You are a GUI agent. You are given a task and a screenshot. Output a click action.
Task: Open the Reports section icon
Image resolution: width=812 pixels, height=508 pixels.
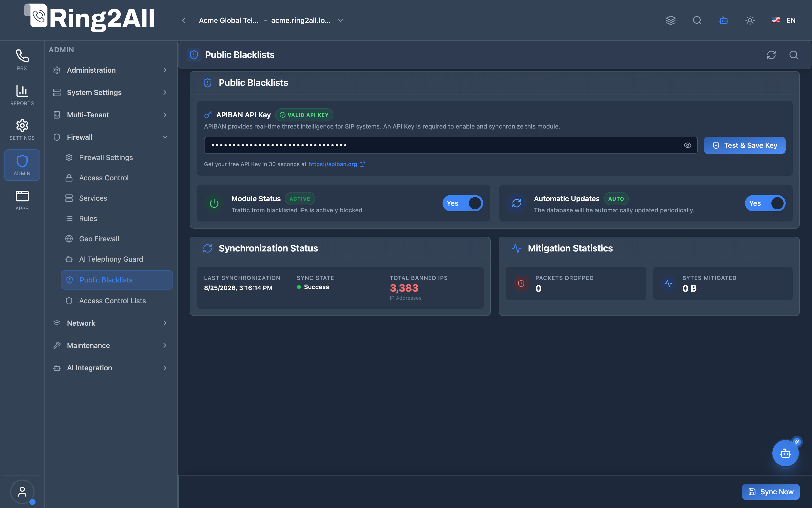tap(22, 95)
